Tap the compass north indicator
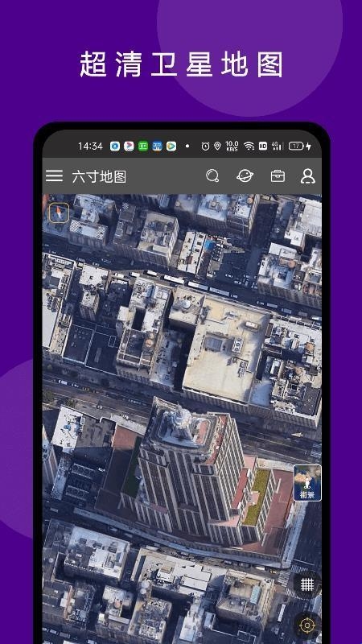362x644 pixels. click(59, 213)
